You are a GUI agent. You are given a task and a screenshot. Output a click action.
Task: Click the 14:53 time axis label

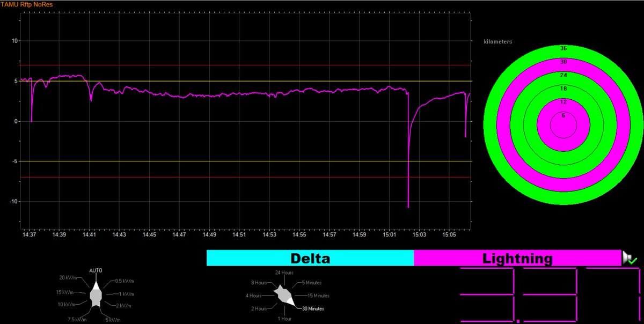(270, 234)
